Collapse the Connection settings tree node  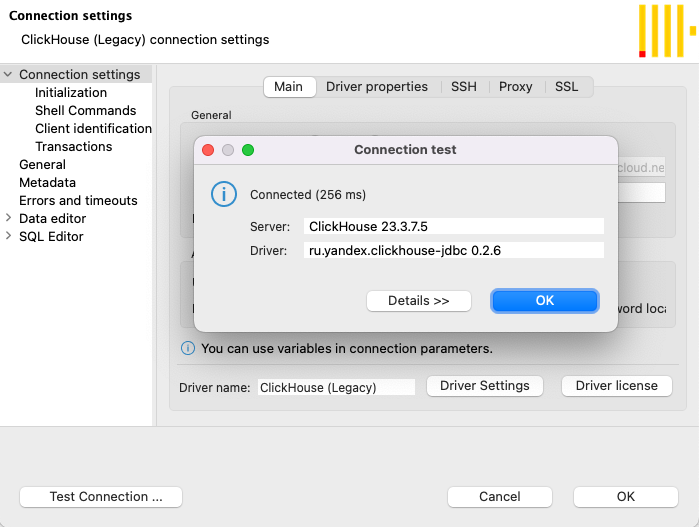[x=8, y=74]
